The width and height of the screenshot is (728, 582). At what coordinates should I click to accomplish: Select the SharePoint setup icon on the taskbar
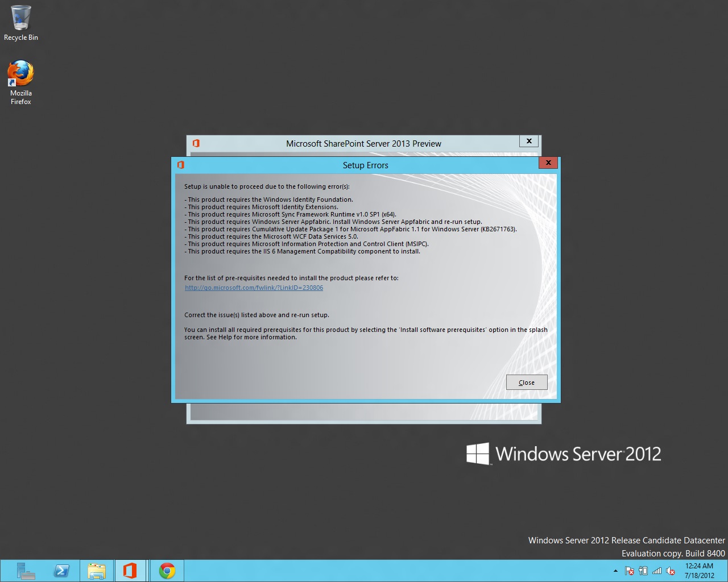pyautogui.click(x=131, y=570)
